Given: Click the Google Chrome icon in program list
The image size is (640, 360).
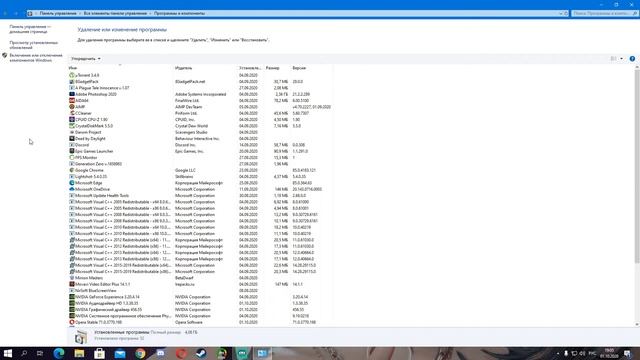Looking at the screenshot, I should pyautogui.click(x=72, y=170).
